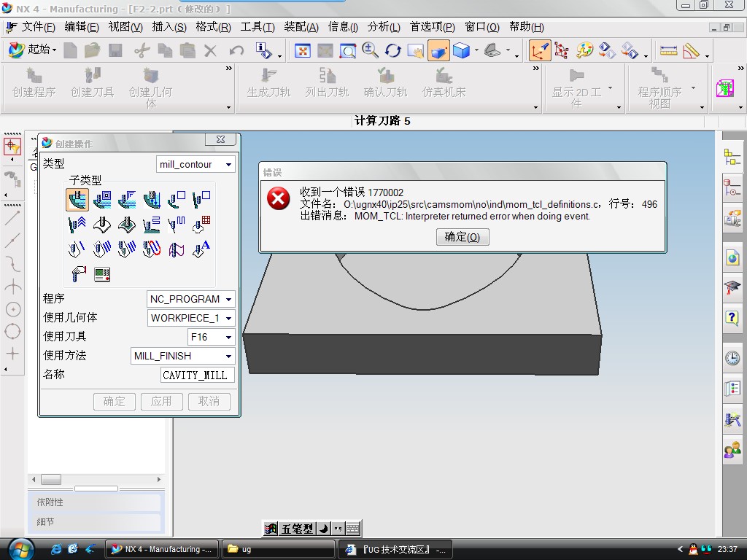Open the 视图(V) menu
The width and height of the screenshot is (747, 560).
(125, 27)
